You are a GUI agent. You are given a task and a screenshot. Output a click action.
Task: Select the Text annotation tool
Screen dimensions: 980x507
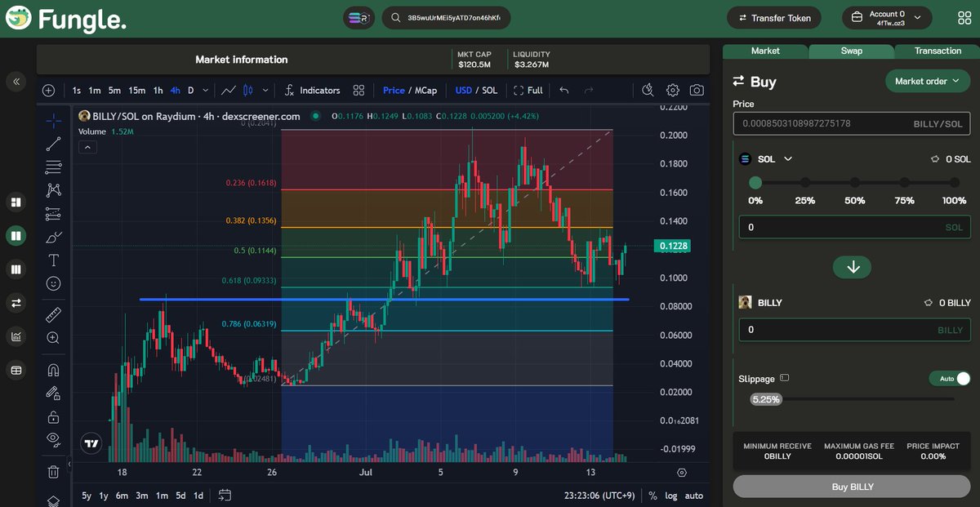pos(53,260)
